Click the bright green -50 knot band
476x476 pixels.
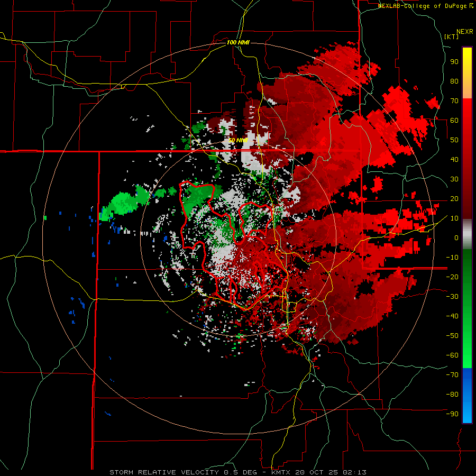pyautogui.click(x=467, y=335)
